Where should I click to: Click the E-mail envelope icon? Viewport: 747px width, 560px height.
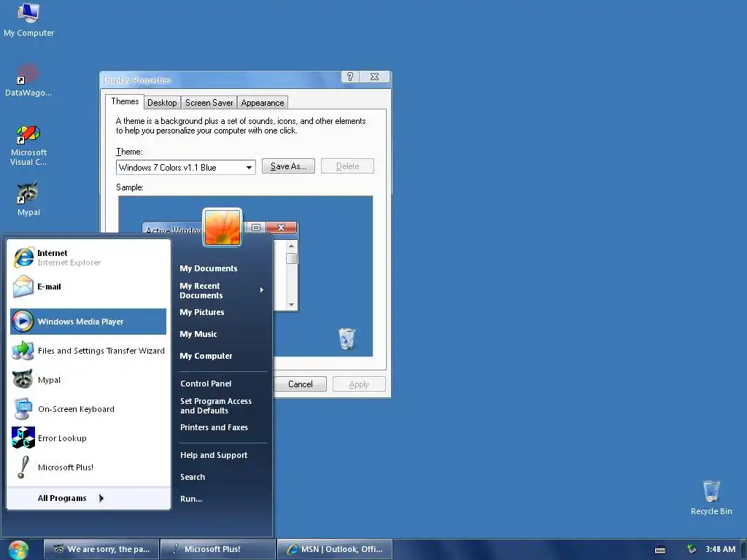pyautogui.click(x=23, y=287)
